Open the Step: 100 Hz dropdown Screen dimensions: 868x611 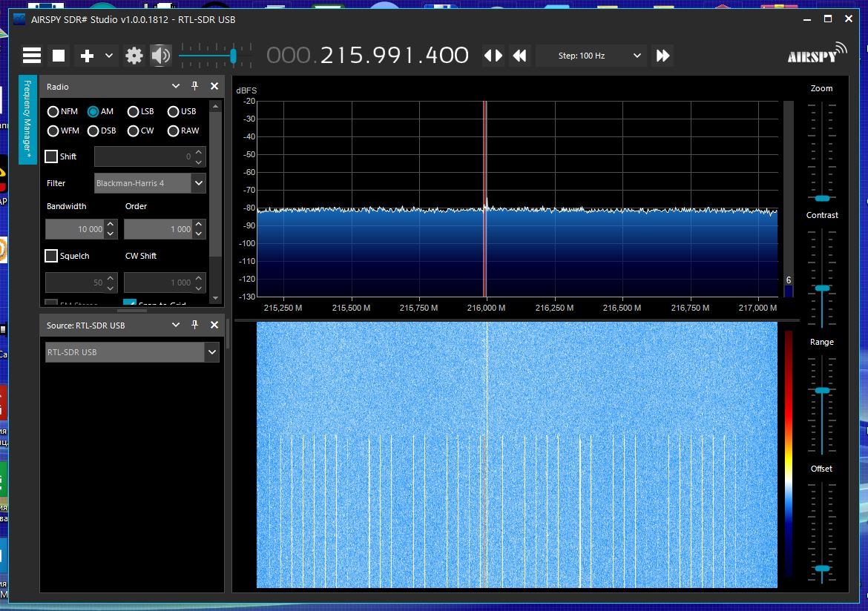pyautogui.click(x=599, y=56)
